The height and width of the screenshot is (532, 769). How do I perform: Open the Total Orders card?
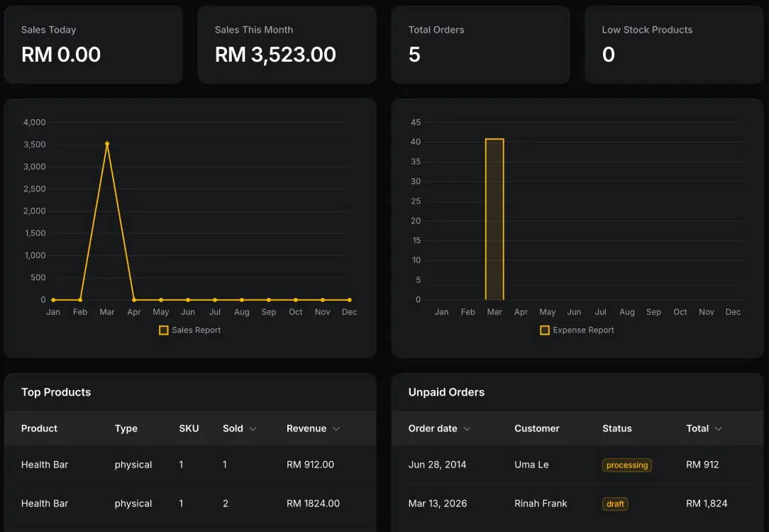click(481, 45)
